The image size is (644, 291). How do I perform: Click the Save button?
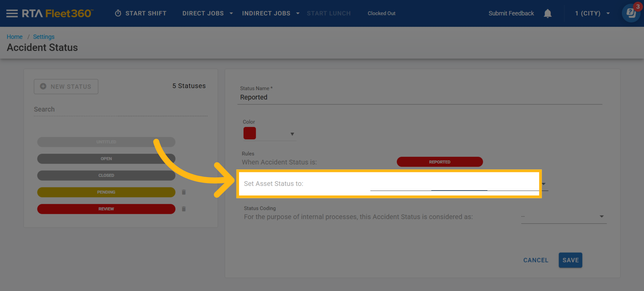click(x=570, y=260)
